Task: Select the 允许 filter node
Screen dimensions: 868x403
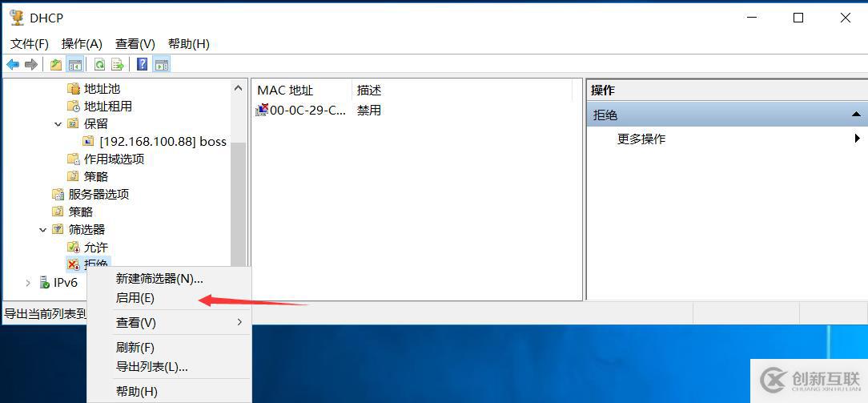Action: pyautogui.click(x=96, y=248)
